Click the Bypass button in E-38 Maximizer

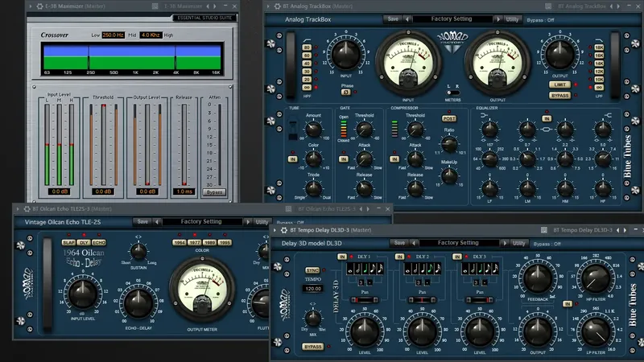pyautogui.click(x=214, y=192)
